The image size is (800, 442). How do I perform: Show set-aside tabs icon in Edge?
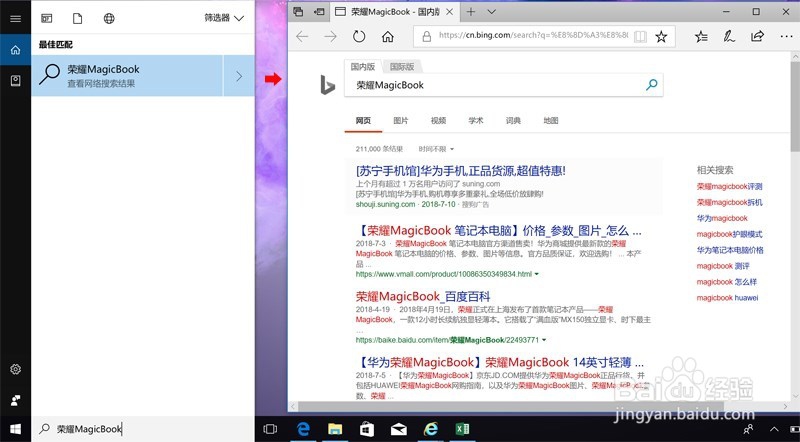coord(298,12)
